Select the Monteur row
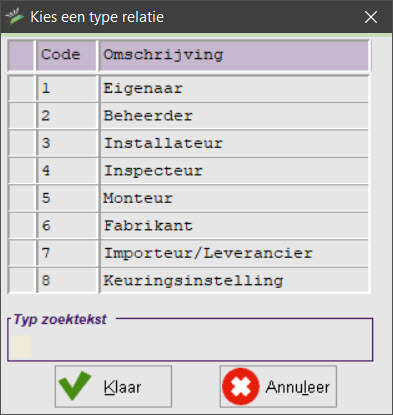 189,198
